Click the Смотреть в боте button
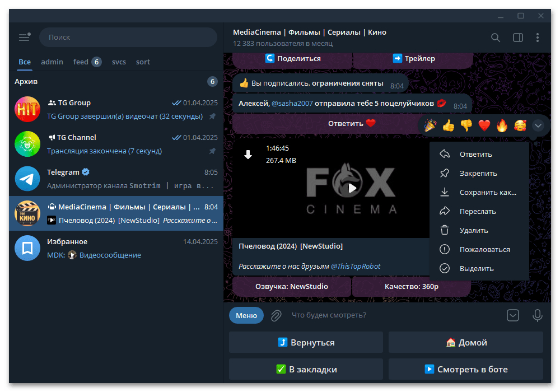The height and width of the screenshot is (392, 560). tap(466, 369)
